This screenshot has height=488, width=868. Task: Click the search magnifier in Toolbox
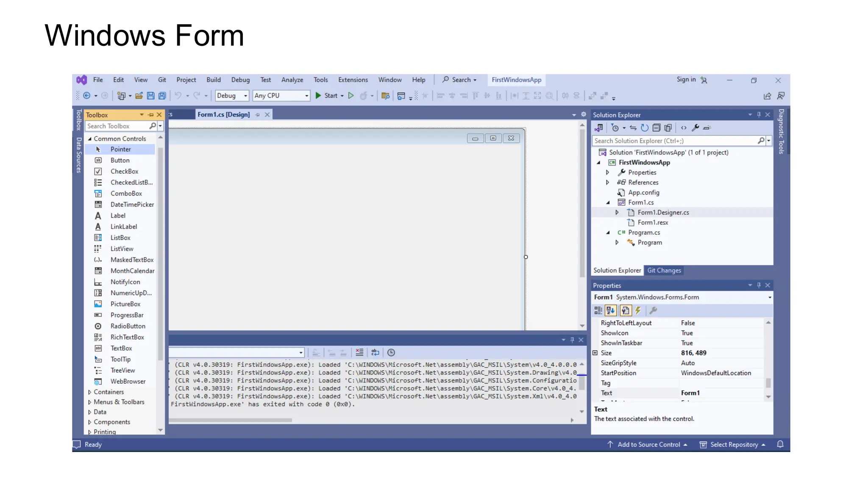click(x=153, y=126)
